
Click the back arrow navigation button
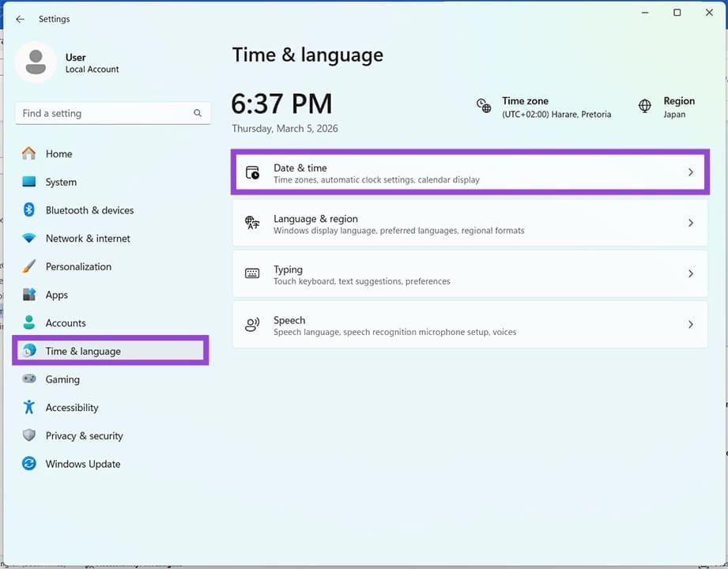pyautogui.click(x=20, y=19)
